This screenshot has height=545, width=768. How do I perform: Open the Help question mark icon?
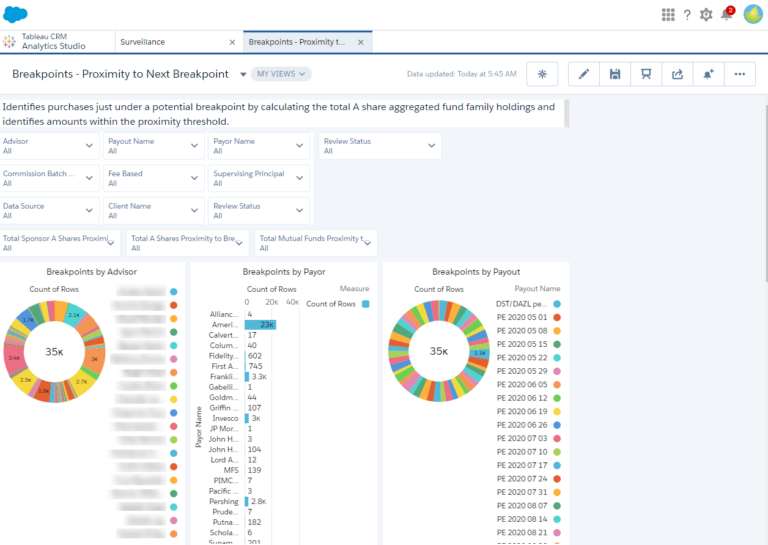(687, 15)
